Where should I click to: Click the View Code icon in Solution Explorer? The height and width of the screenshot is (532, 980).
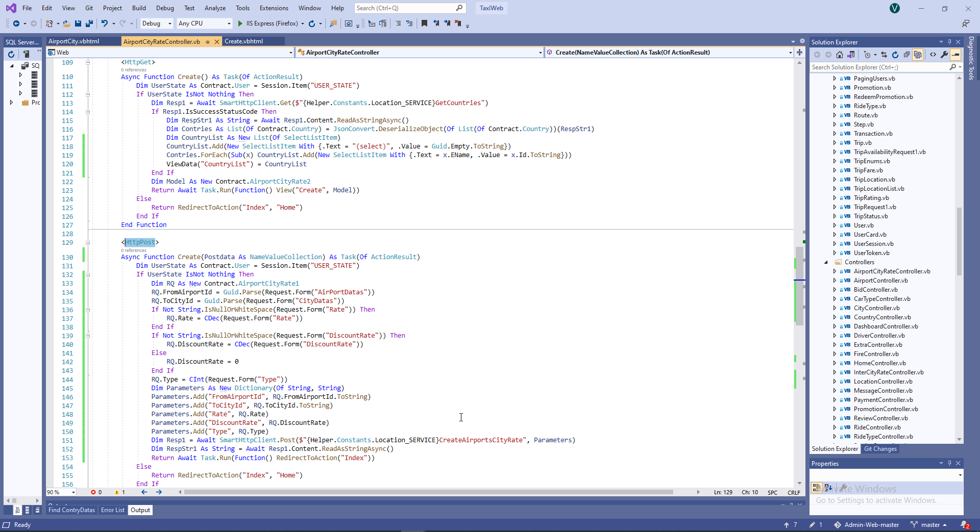(933, 55)
